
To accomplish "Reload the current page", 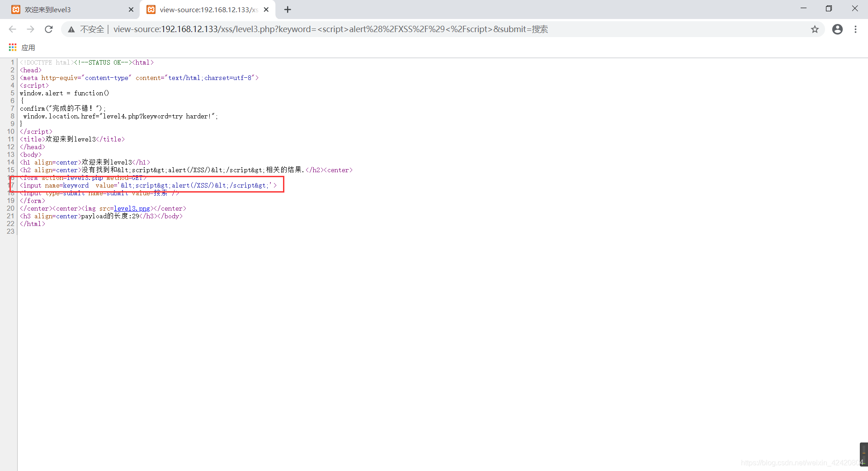I will click(x=49, y=29).
